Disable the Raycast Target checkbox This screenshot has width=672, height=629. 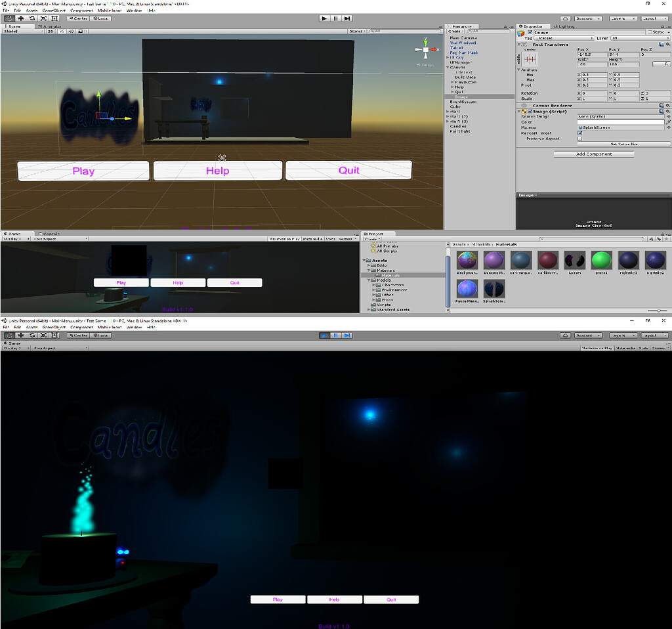pos(581,133)
